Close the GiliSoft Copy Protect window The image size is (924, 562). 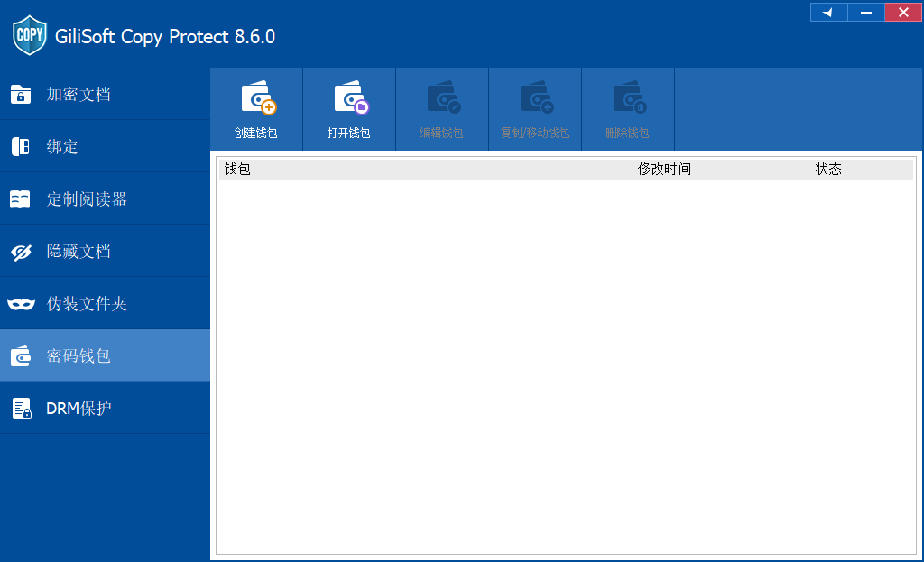pos(903,12)
